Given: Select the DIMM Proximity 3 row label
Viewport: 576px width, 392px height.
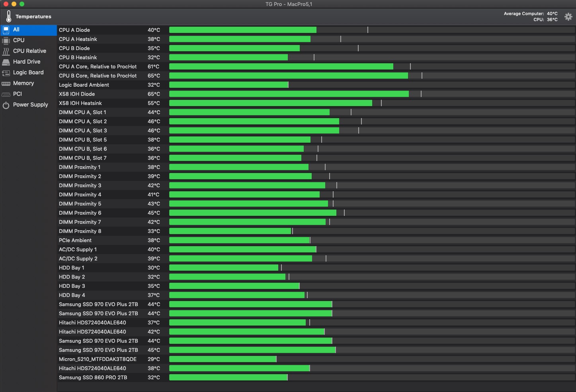Looking at the screenshot, I should point(80,185).
